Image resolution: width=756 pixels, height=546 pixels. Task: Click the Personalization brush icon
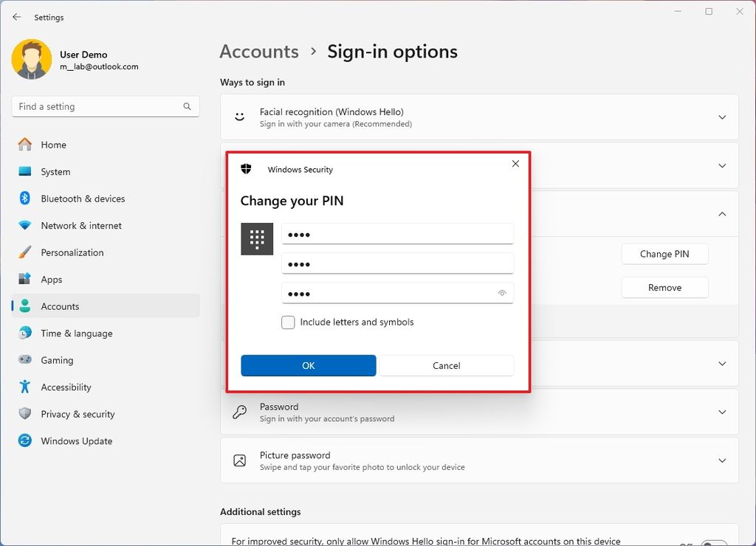click(x=24, y=252)
